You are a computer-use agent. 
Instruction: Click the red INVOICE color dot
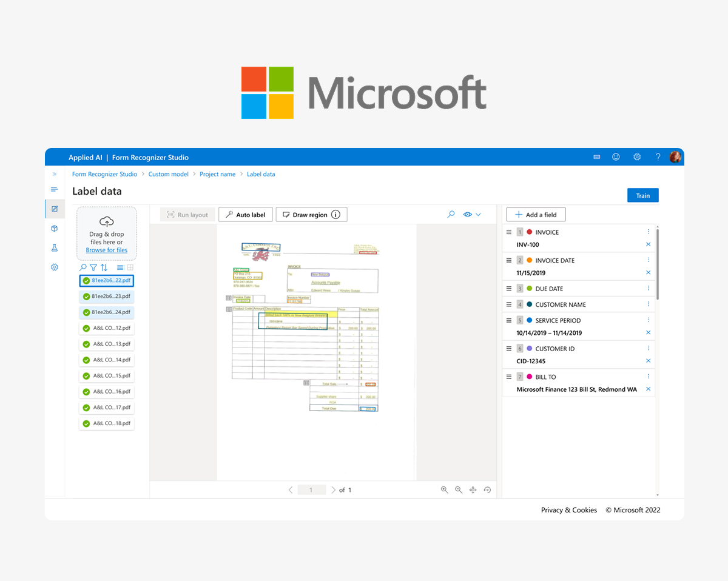530,232
